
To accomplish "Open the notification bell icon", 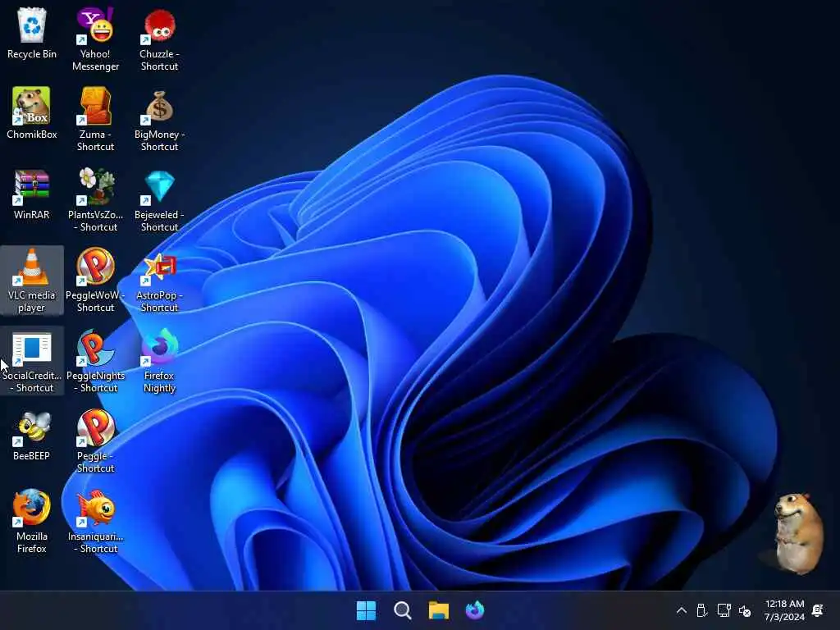I will point(818,610).
